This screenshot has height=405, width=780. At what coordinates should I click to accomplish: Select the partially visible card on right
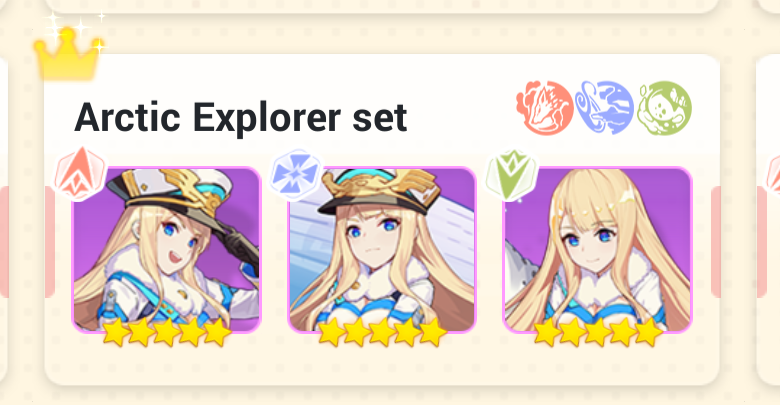click(x=768, y=219)
